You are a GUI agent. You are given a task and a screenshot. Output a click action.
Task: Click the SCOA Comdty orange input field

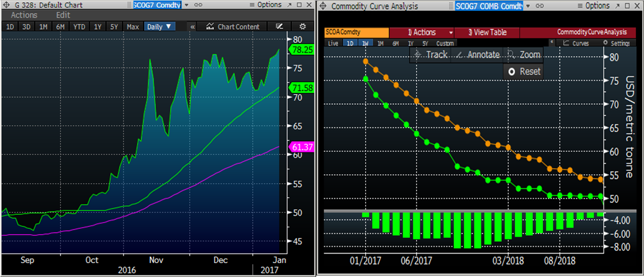click(356, 32)
